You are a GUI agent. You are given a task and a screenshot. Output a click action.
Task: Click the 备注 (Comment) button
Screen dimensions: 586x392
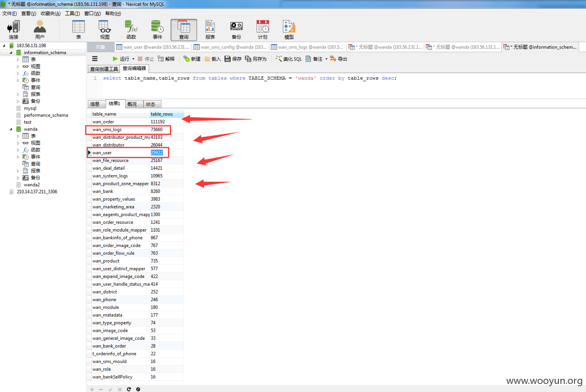[314, 59]
